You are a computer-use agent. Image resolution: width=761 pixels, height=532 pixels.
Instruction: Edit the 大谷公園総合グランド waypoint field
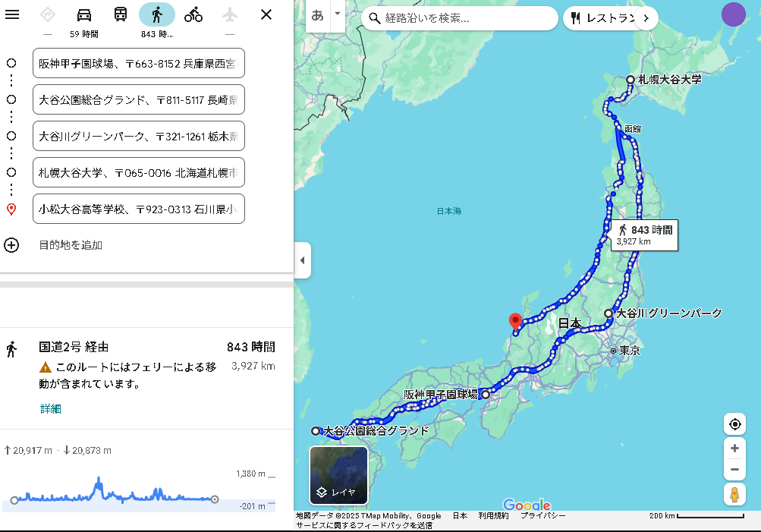[x=139, y=99]
